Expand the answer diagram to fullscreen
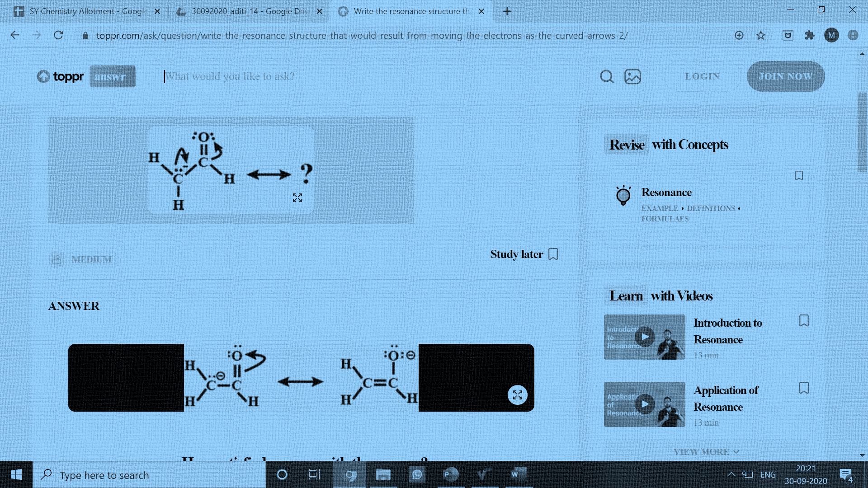The image size is (868, 488). (518, 394)
